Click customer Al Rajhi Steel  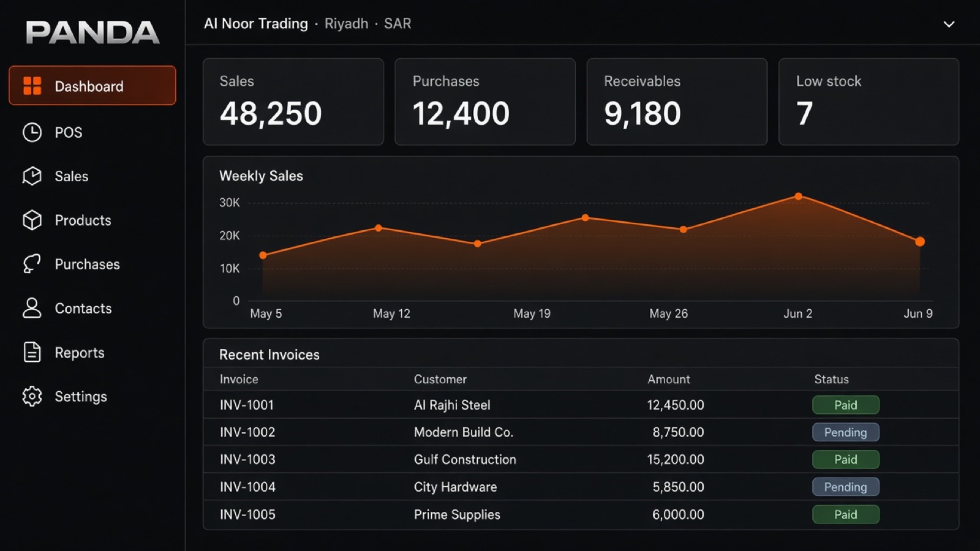[x=452, y=405]
